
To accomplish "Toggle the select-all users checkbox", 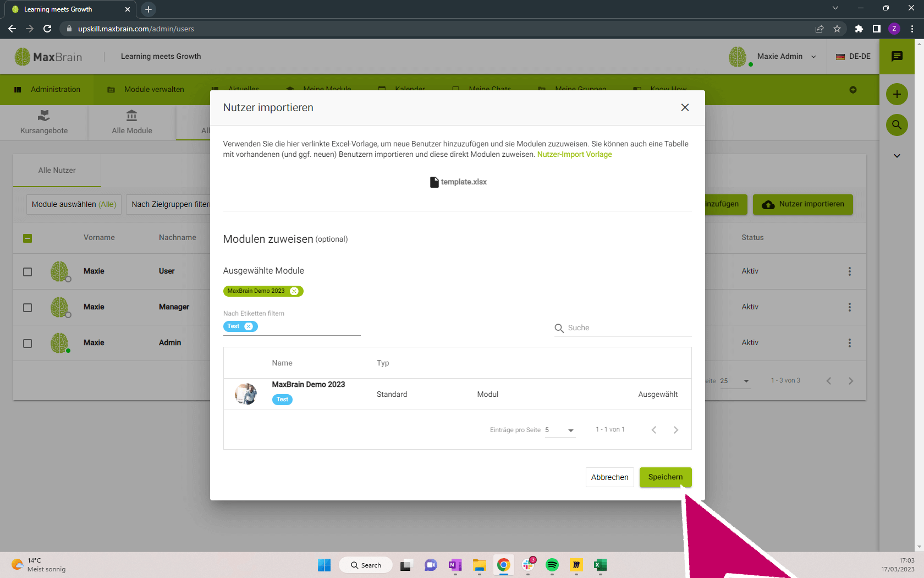I will (x=28, y=238).
